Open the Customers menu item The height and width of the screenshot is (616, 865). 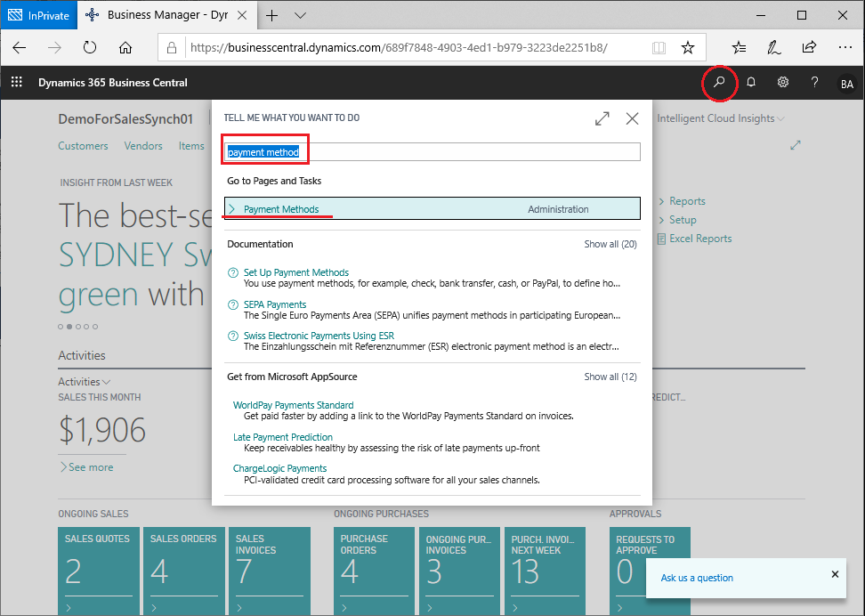[83, 146]
